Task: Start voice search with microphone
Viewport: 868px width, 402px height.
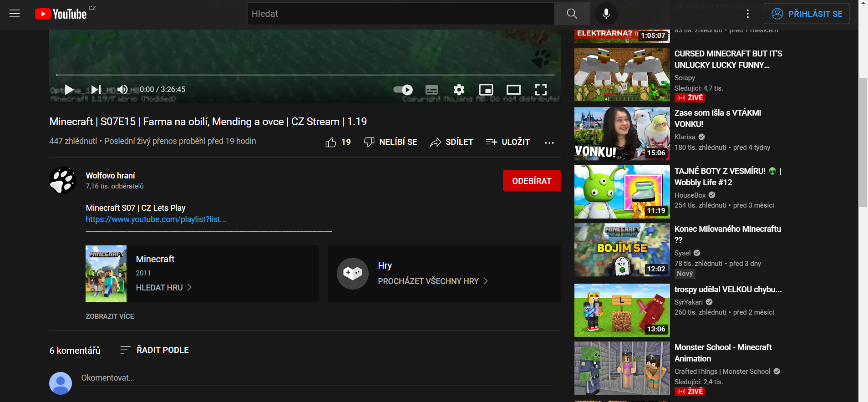Action: [606, 14]
